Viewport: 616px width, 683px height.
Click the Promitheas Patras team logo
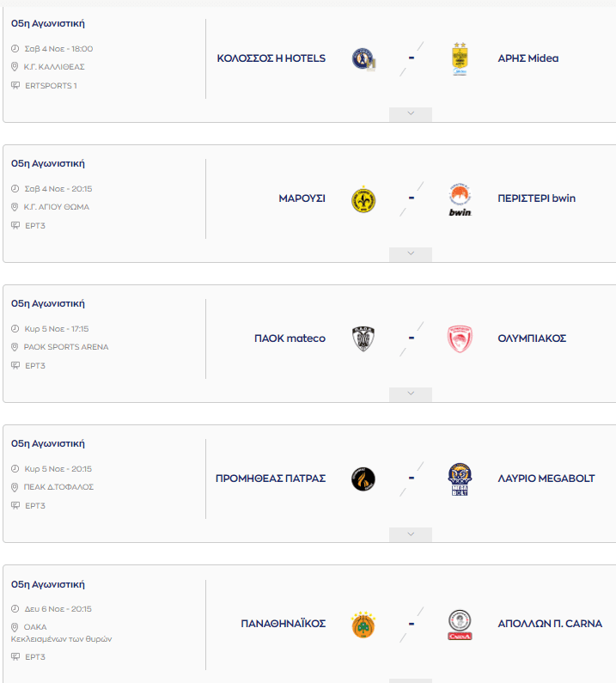point(363,479)
